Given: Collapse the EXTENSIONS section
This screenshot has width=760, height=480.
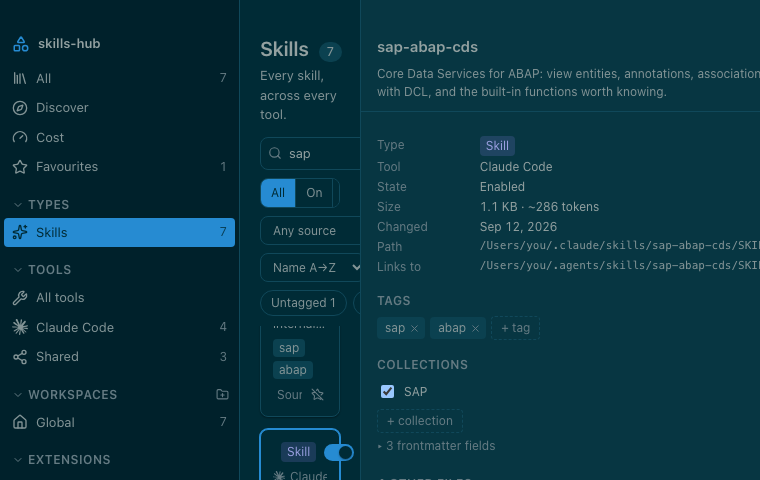Looking at the screenshot, I should (17, 460).
